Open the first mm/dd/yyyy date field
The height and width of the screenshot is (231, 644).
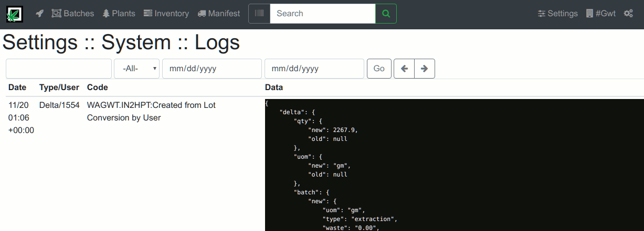pos(212,69)
